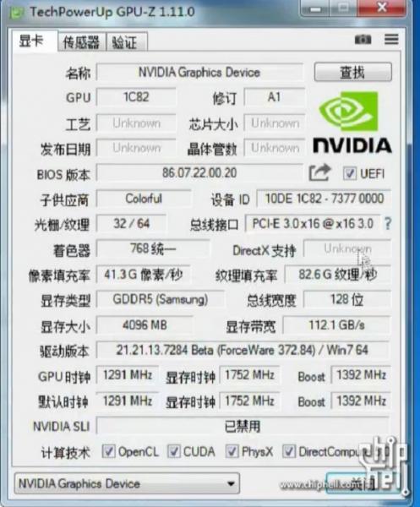The height and width of the screenshot is (507, 420).
Task: Expand the NVIDIA Graphics Device dropdown
Action: click(127, 483)
